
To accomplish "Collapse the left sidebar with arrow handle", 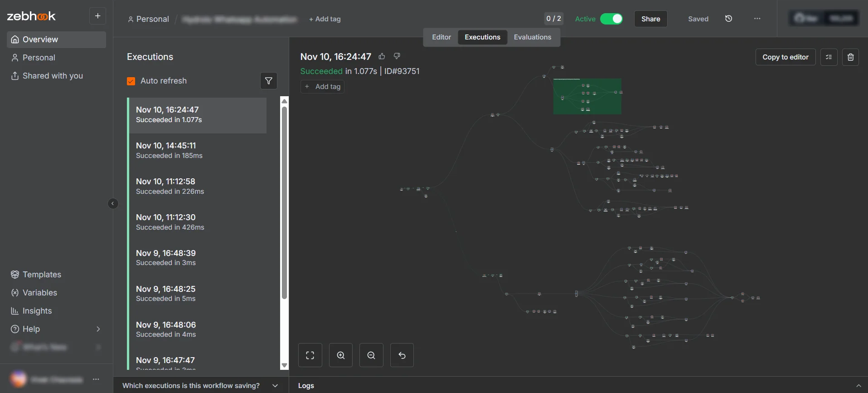I will (113, 204).
